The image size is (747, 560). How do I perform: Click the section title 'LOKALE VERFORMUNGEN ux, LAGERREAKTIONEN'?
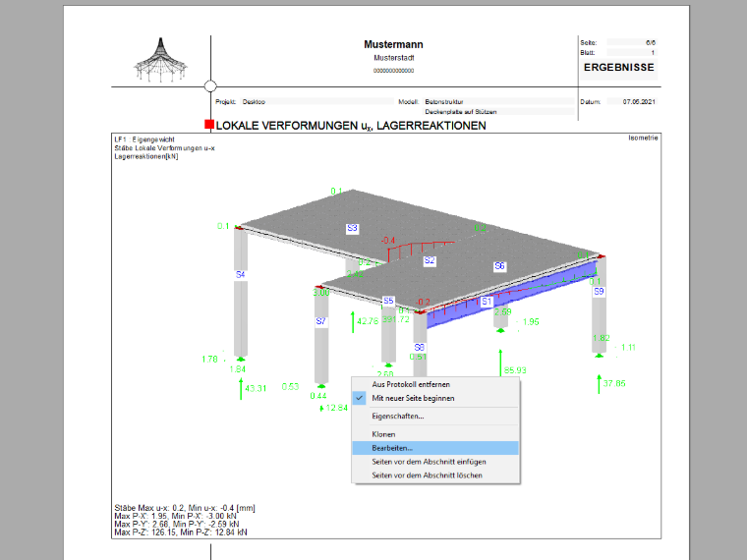coord(351,126)
